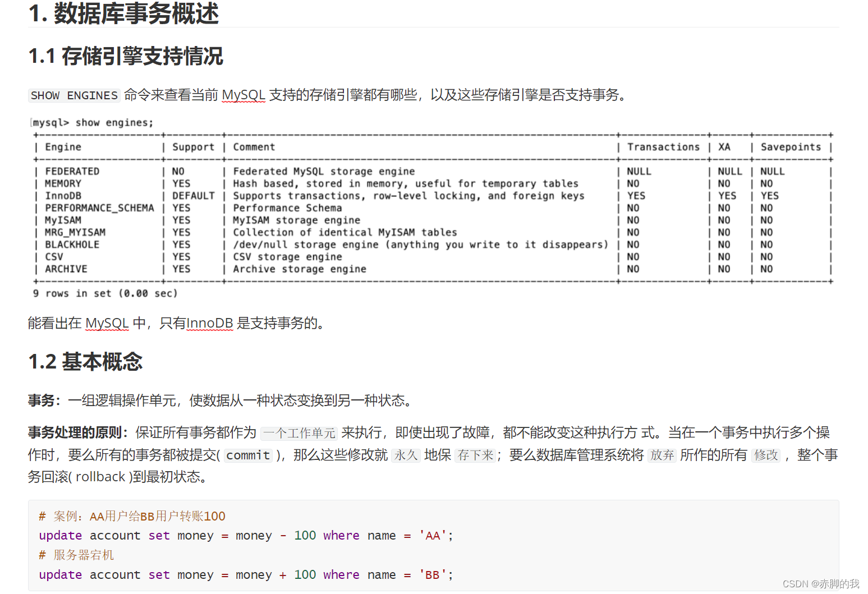The width and height of the screenshot is (868, 594).
Task: Click the 'YES' Savepoints value for InnoDB
Action: click(x=769, y=196)
